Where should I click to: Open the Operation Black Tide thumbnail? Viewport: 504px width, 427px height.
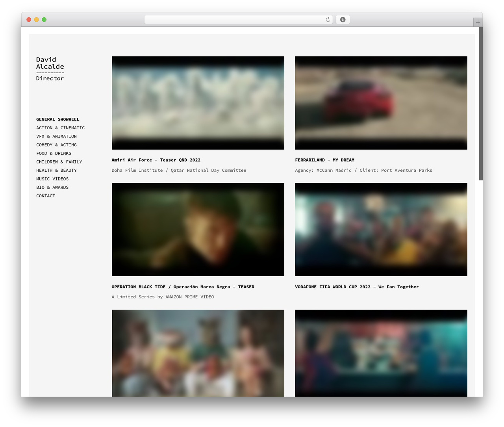click(x=198, y=229)
